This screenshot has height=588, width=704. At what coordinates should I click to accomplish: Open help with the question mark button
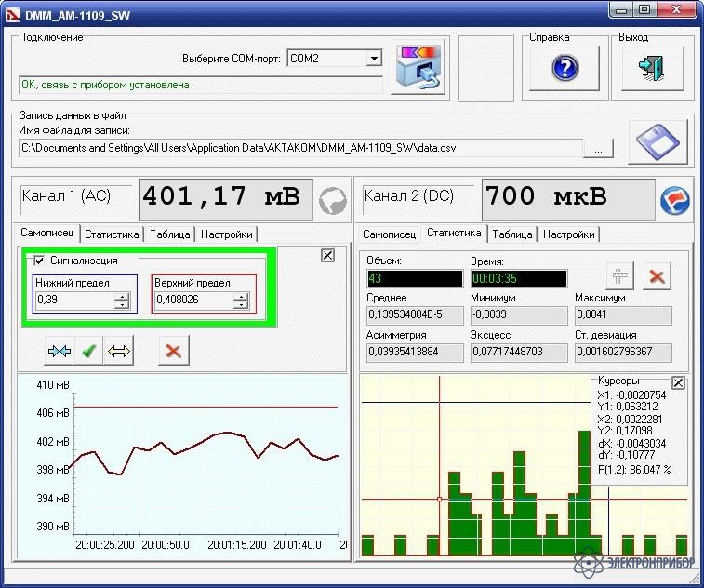(x=565, y=67)
